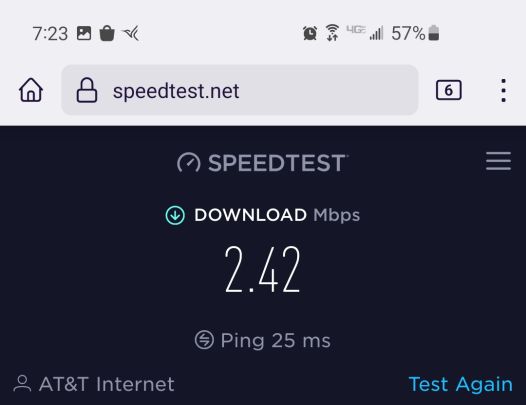Tap the download arrow circle icon

[175, 215]
